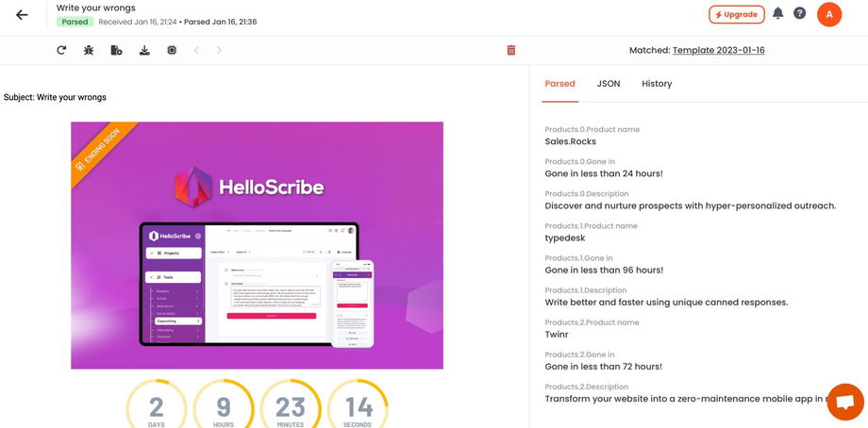868x428 pixels.
Task: Click the 'Products.2.Product name' field label
Action: (x=592, y=322)
